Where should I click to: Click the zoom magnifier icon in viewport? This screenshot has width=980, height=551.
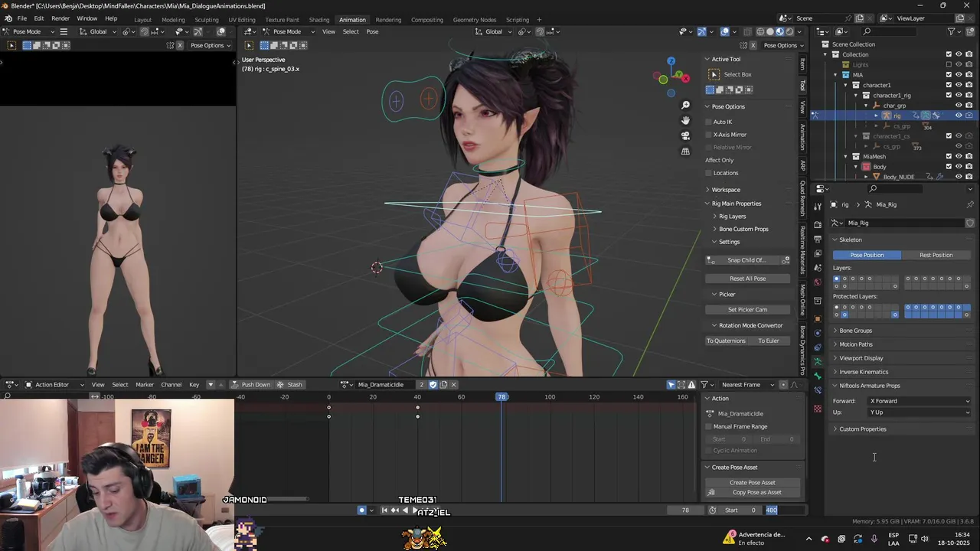(x=685, y=106)
